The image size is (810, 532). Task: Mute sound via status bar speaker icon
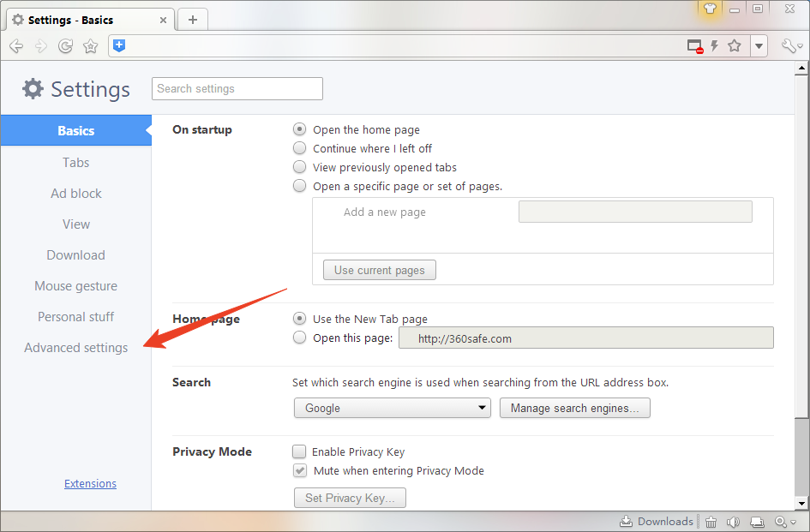click(x=734, y=522)
